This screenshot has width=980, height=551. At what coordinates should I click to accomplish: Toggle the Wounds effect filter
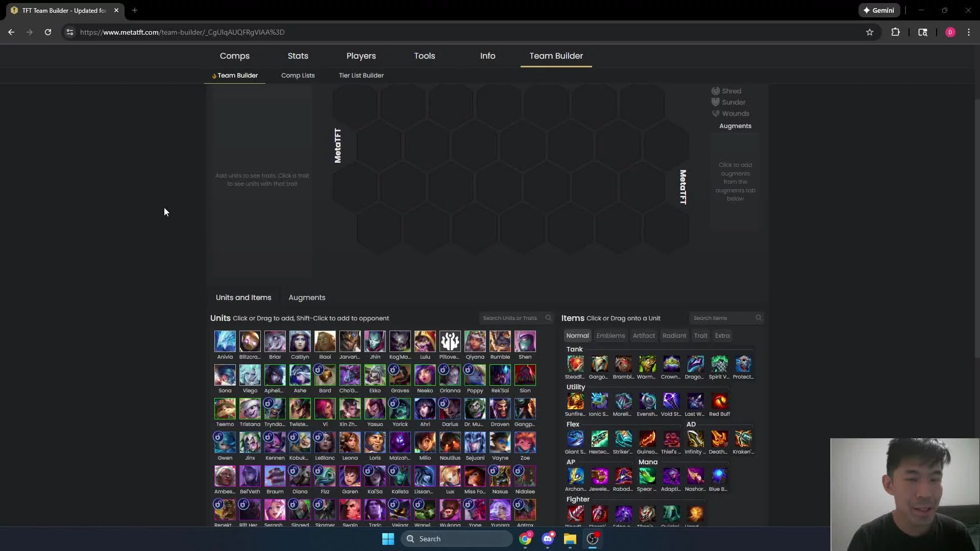[x=730, y=113]
